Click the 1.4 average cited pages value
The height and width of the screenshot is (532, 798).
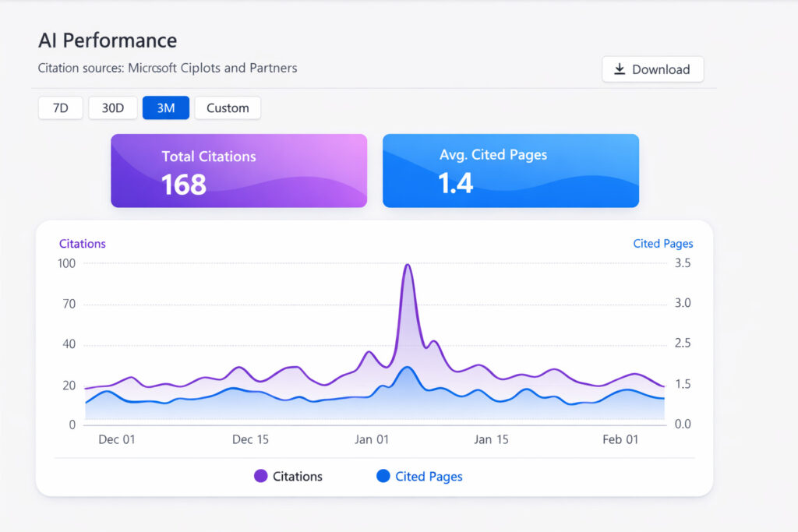[x=456, y=183]
